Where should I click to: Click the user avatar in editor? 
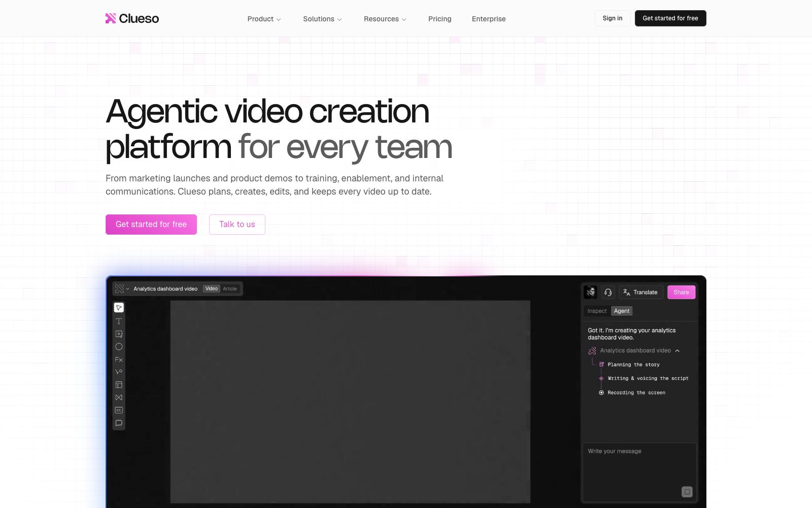(x=590, y=292)
